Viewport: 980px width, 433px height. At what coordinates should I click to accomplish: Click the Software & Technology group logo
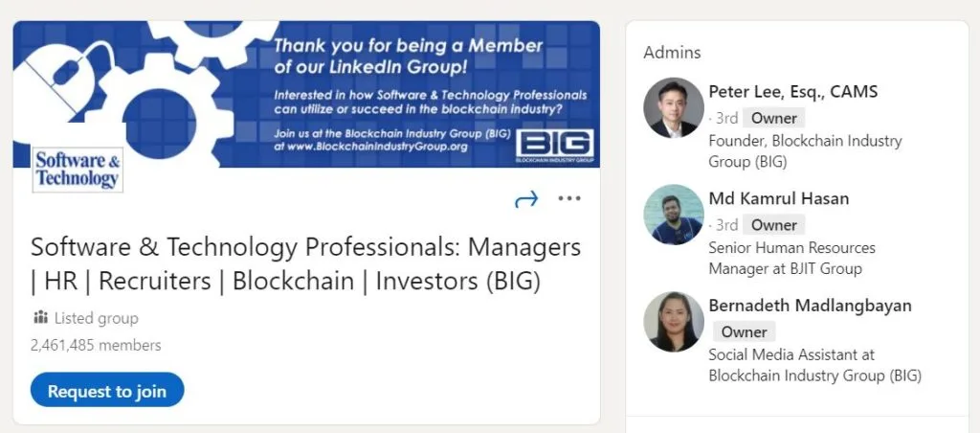click(78, 169)
